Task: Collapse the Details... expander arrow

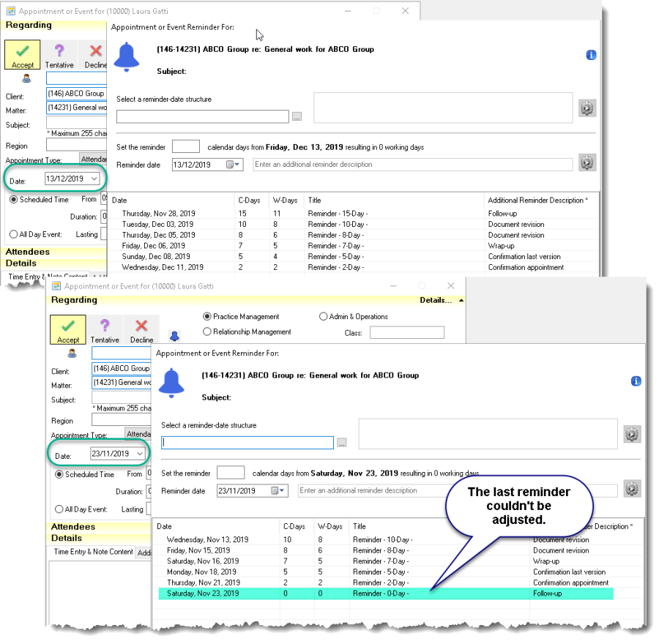Action: coord(461,300)
